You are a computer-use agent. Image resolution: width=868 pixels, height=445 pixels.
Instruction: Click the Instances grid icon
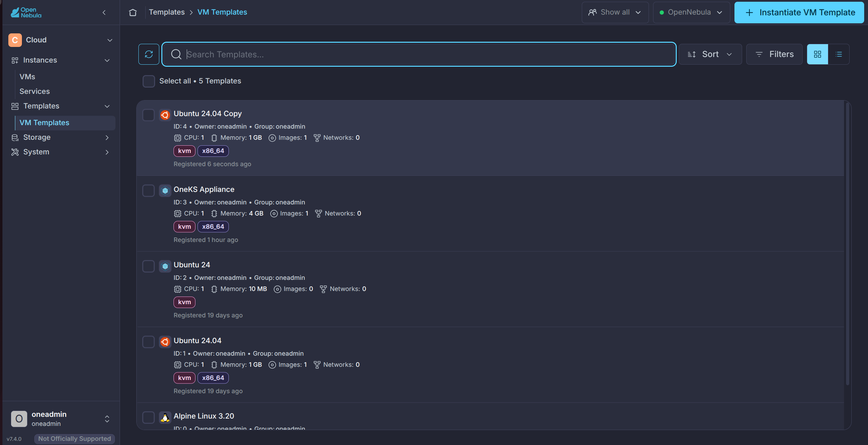(15, 60)
